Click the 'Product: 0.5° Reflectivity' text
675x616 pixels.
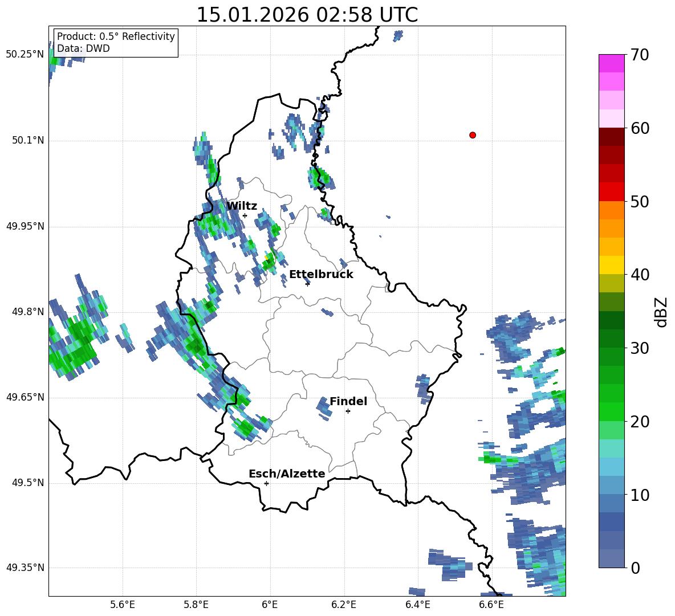116,36
